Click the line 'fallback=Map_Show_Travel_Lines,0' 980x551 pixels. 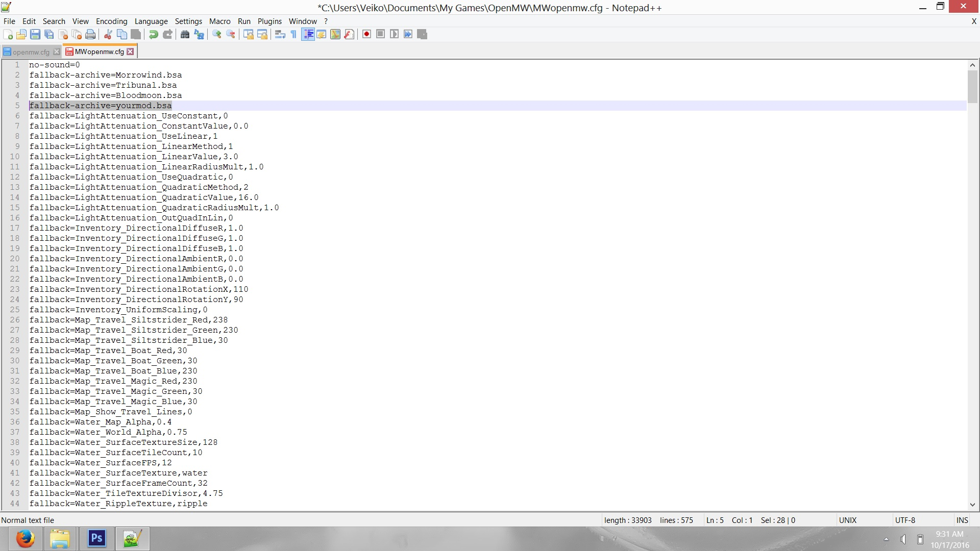pyautogui.click(x=111, y=412)
